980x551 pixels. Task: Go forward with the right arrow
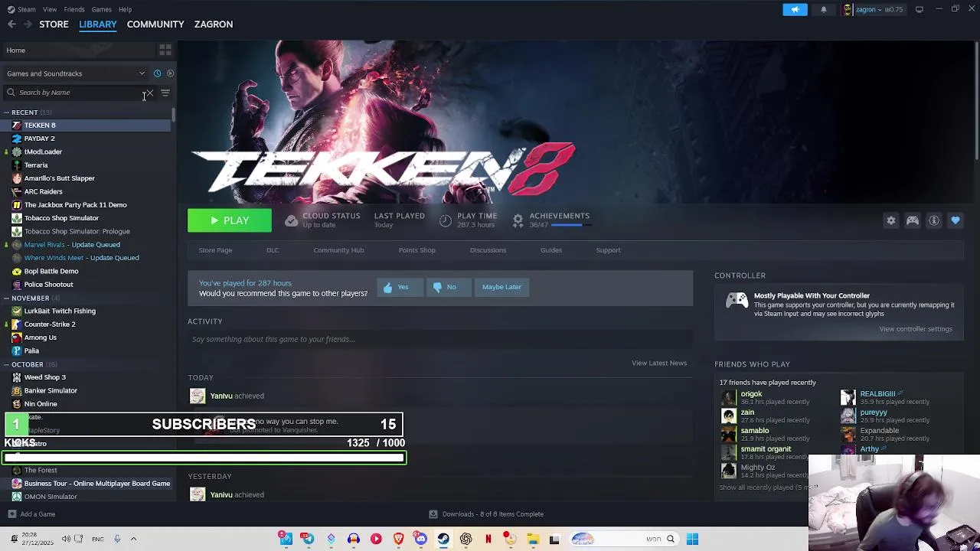[x=28, y=24]
